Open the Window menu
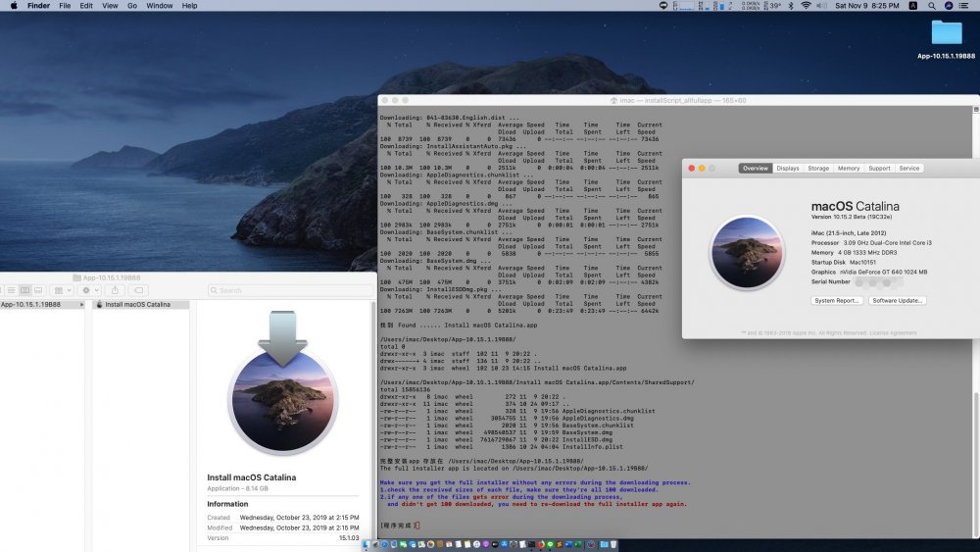Screen dimensions: 980x552 point(160,6)
